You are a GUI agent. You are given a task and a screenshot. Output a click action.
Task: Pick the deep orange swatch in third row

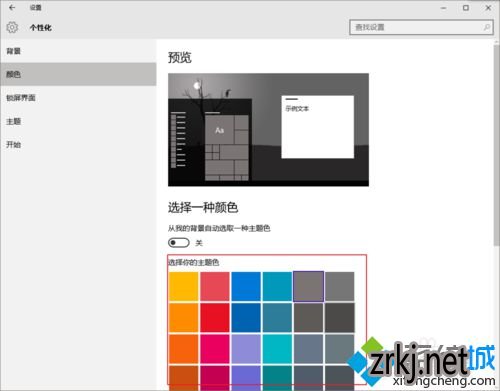coord(183,349)
